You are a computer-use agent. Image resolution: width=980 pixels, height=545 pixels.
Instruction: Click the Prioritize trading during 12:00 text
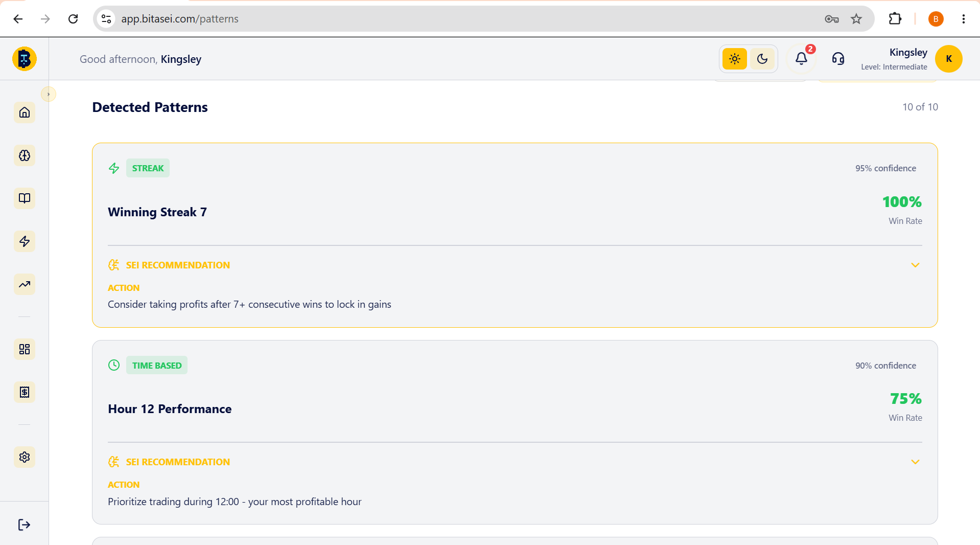[x=235, y=502]
